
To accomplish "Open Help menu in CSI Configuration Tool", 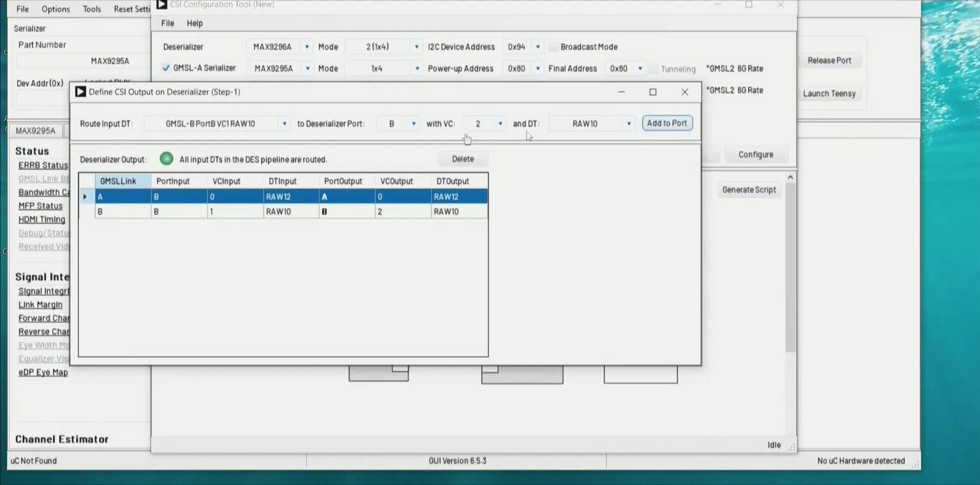I will click(194, 23).
